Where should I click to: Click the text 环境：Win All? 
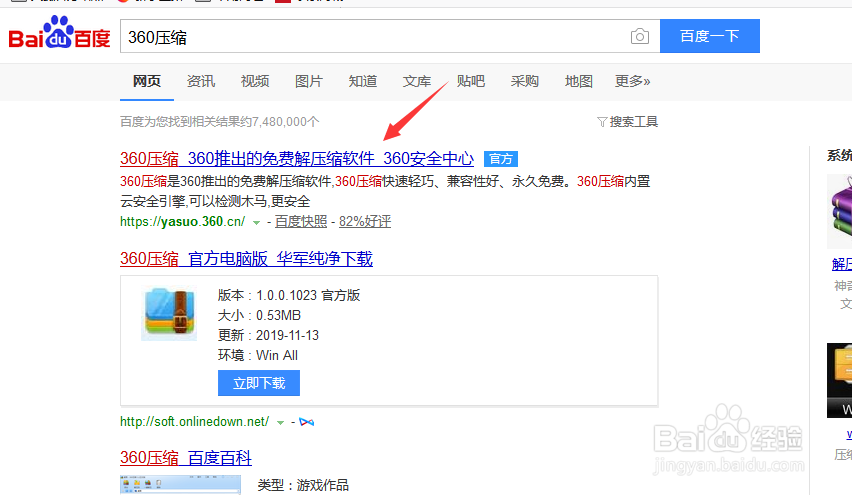(x=258, y=356)
